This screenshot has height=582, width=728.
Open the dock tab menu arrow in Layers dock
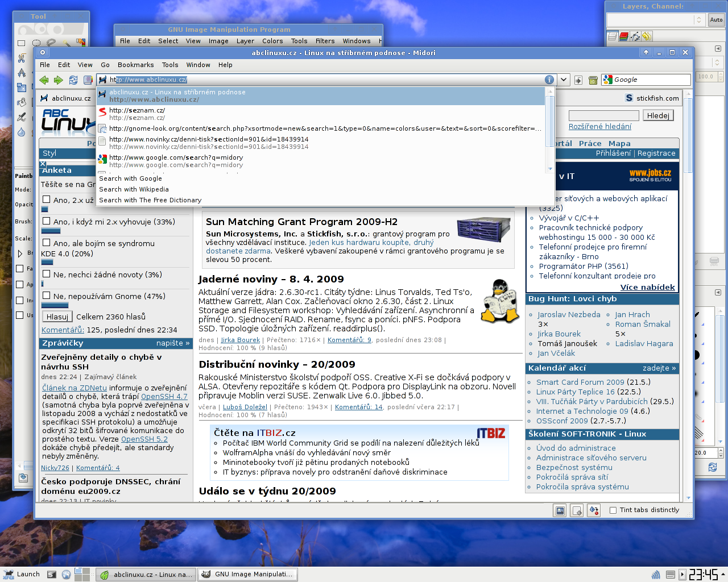(718, 48)
